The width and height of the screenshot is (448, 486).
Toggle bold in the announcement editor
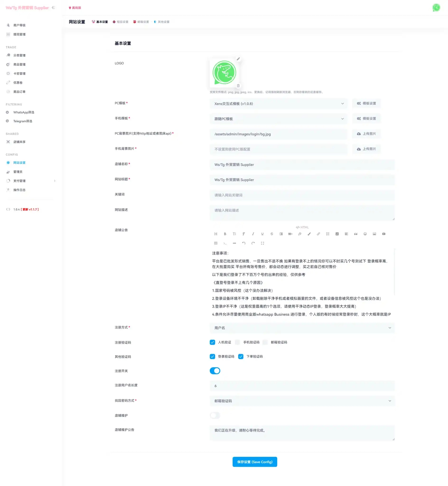225,234
